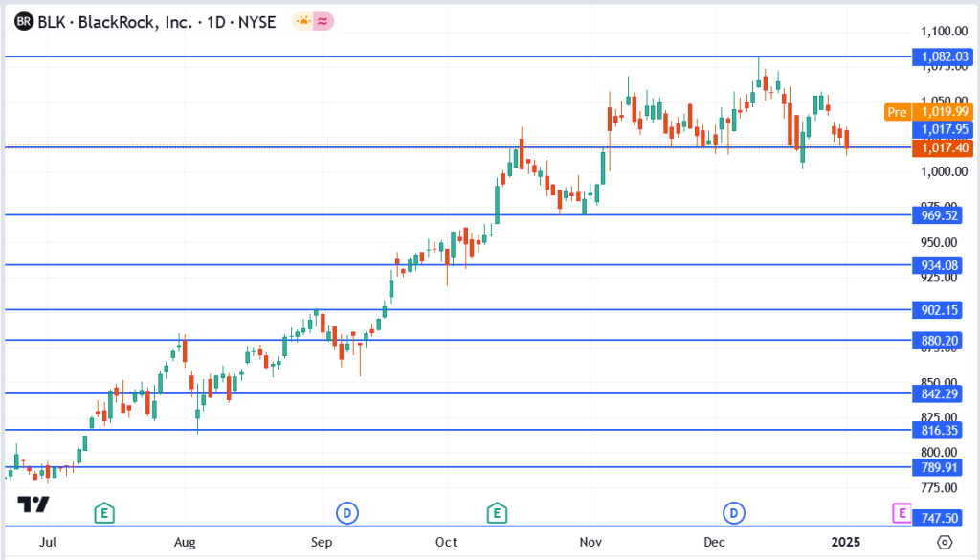Click the December dividend D marker
Screen dimensions: 980x560
[x=734, y=514]
